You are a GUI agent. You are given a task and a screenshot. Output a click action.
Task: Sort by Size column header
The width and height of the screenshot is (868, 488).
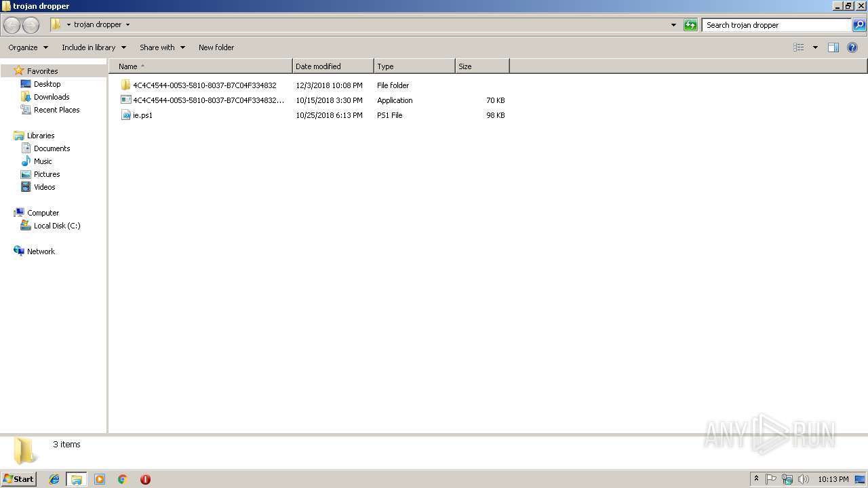[482, 66]
